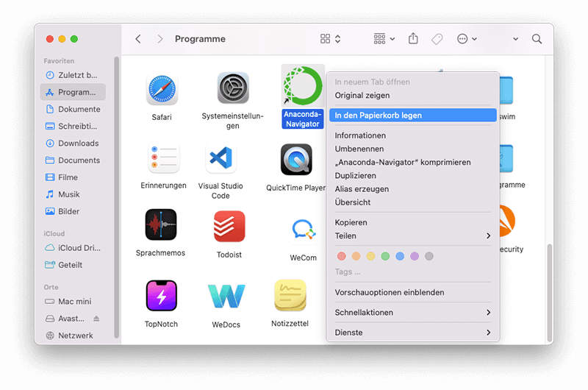Select the TopNotch app icon
The height and width of the screenshot is (390, 588).
tap(161, 295)
